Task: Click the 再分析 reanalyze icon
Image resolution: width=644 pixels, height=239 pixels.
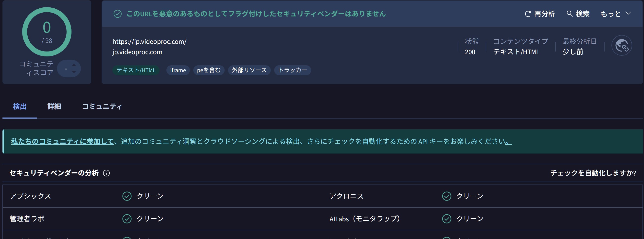Action: (528, 14)
